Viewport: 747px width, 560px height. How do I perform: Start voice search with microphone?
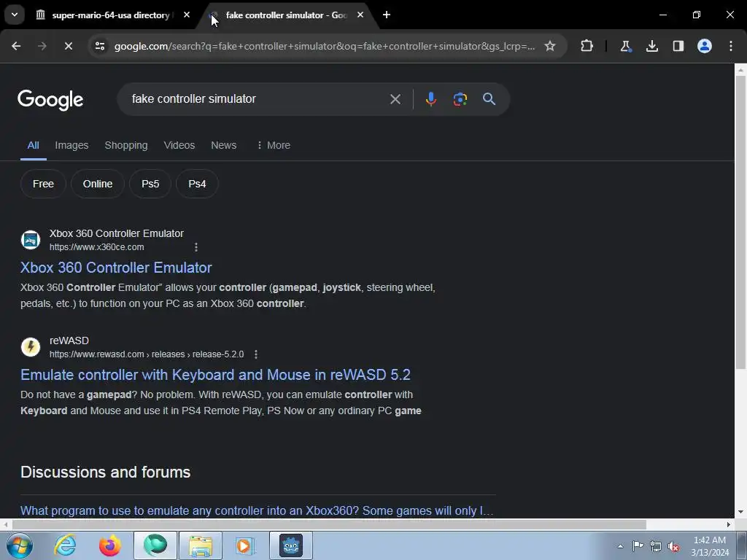point(430,99)
